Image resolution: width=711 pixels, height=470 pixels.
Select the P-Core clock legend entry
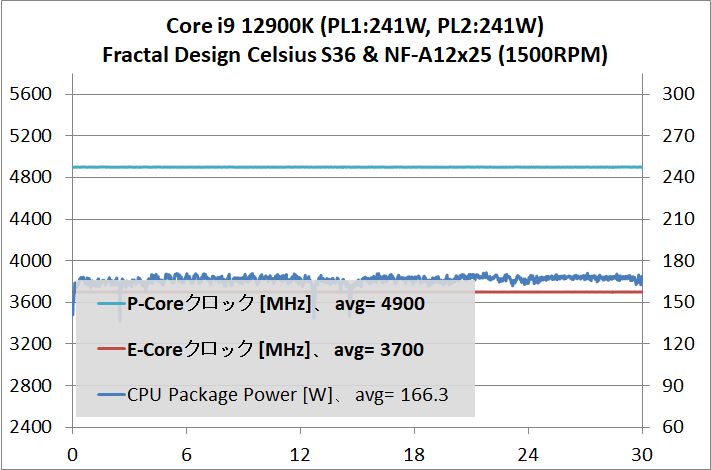pyautogui.click(x=261, y=304)
